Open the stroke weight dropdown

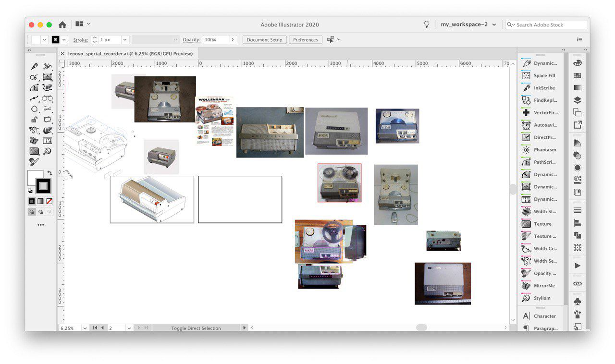click(x=125, y=40)
